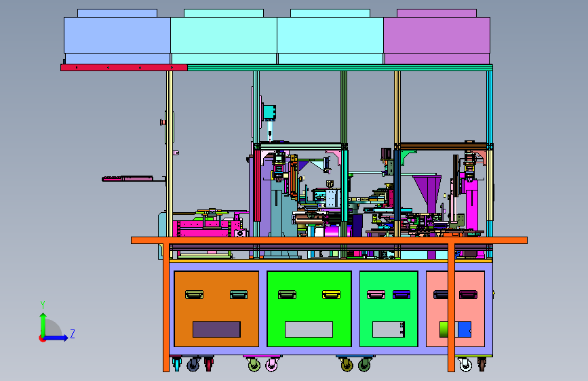Pick the olive handle on the orange door

[194, 295]
